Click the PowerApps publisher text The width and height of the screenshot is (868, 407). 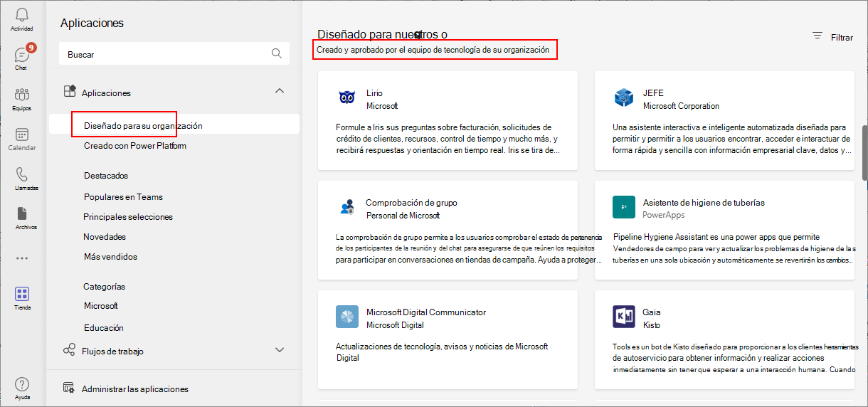click(664, 214)
